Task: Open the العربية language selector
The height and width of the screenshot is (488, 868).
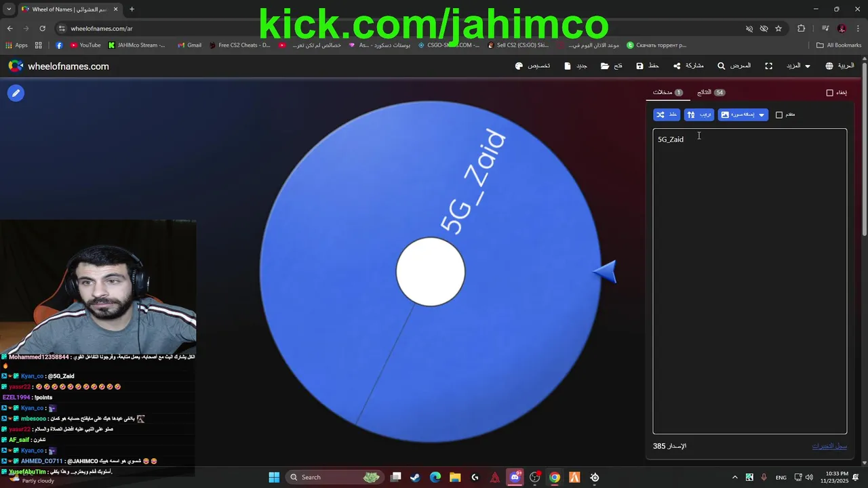Action: pos(840,66)
